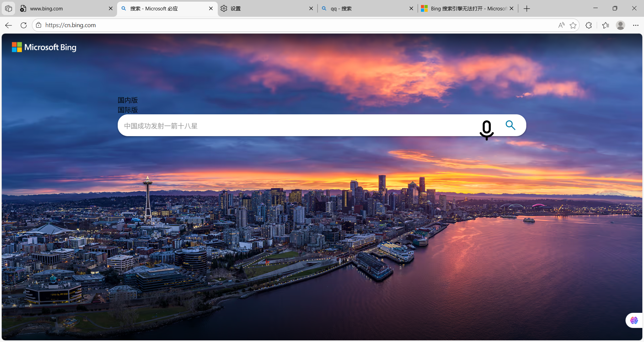View site information lock icon

click(x=39, y=25)
